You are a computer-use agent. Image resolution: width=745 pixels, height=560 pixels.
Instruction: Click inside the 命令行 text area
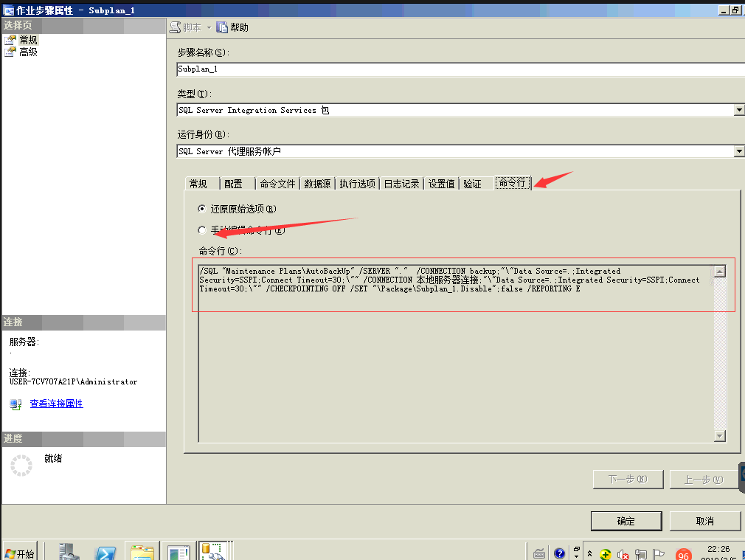pos(456,354)
